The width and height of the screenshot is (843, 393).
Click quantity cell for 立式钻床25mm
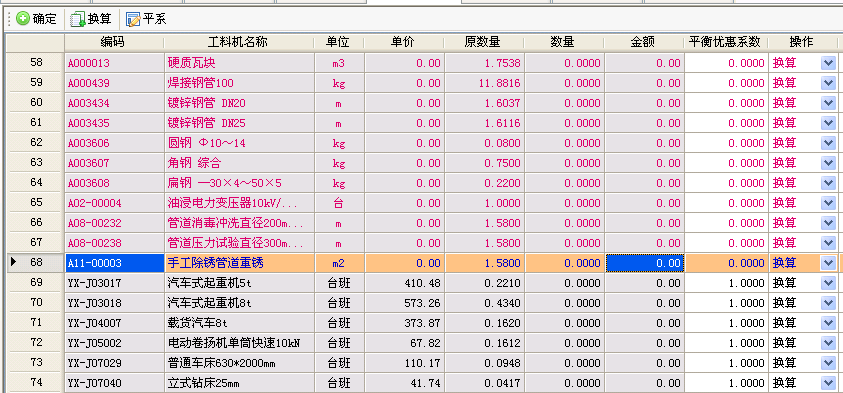pos(564,383)
